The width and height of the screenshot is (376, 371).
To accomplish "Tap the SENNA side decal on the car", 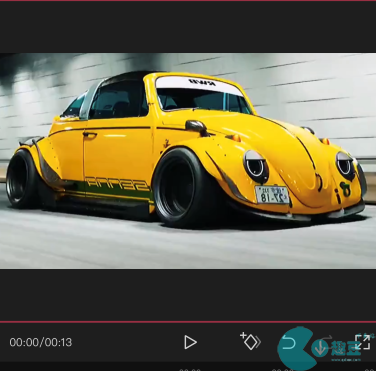I will (117, 184).
